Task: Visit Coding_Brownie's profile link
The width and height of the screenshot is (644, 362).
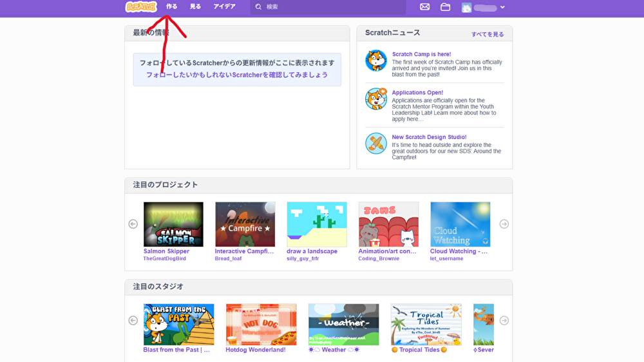Action: click(x=379, y=258)
